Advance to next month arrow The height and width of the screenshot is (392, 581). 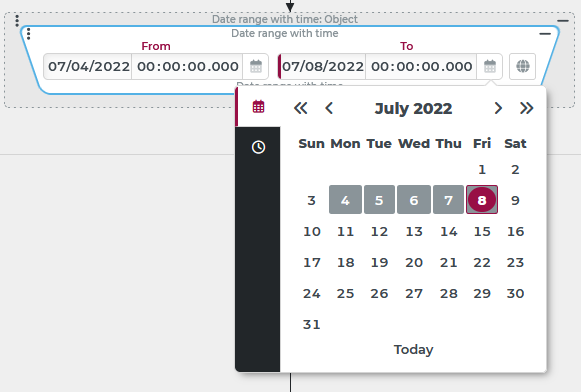tap(498, 108)
